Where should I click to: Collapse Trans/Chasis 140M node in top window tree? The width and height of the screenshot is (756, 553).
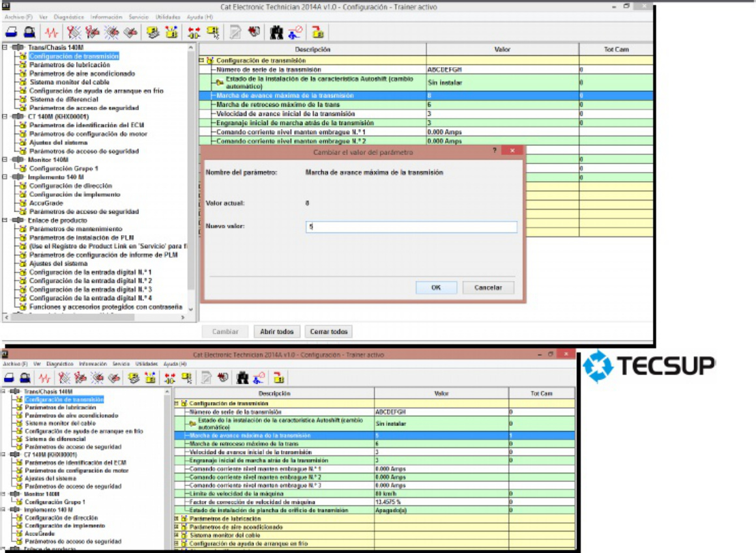[5, 47]
